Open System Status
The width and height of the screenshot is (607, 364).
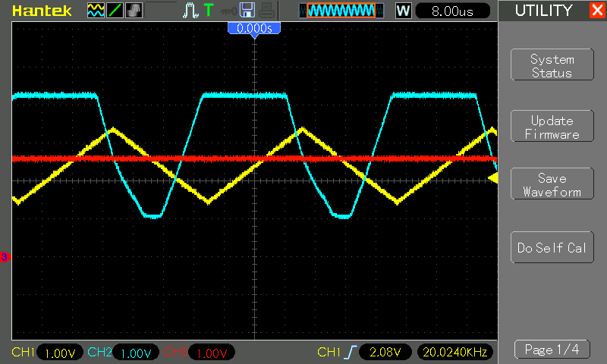552,65
